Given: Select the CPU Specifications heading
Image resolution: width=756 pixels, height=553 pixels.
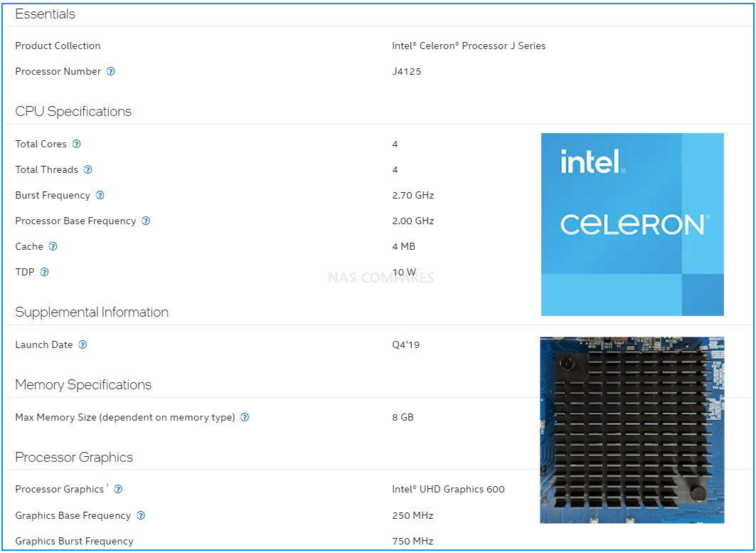Looking at the screenshot, I should tap(73, 112).
